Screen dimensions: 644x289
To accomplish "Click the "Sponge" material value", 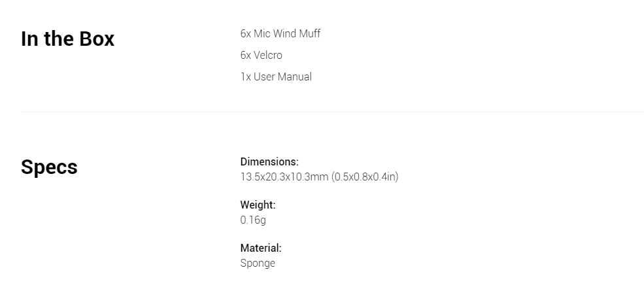I will (258, 263).
